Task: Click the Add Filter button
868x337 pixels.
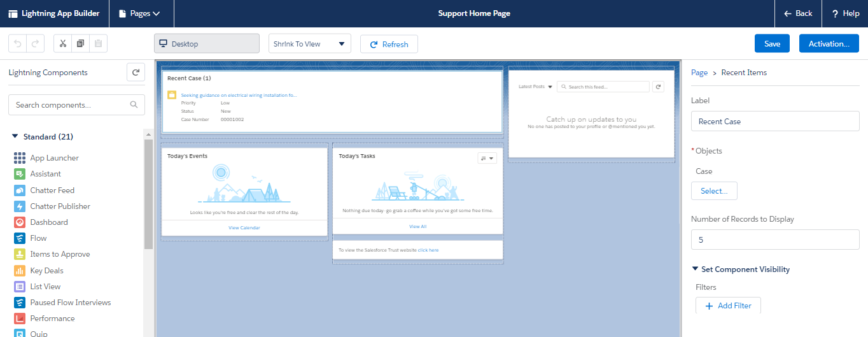Action: coord(728,306)
